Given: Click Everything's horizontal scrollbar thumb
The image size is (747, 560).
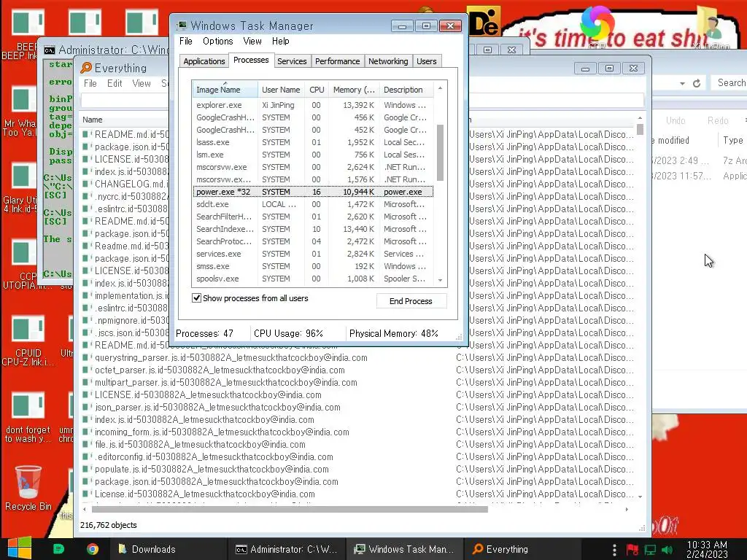Looking at the screenshot, I should tap(290, 509).
